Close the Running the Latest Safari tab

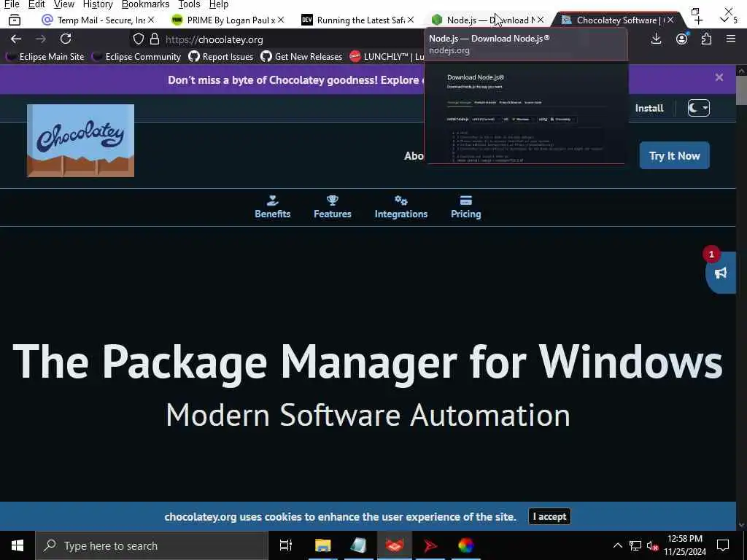(x=411, y=20)
